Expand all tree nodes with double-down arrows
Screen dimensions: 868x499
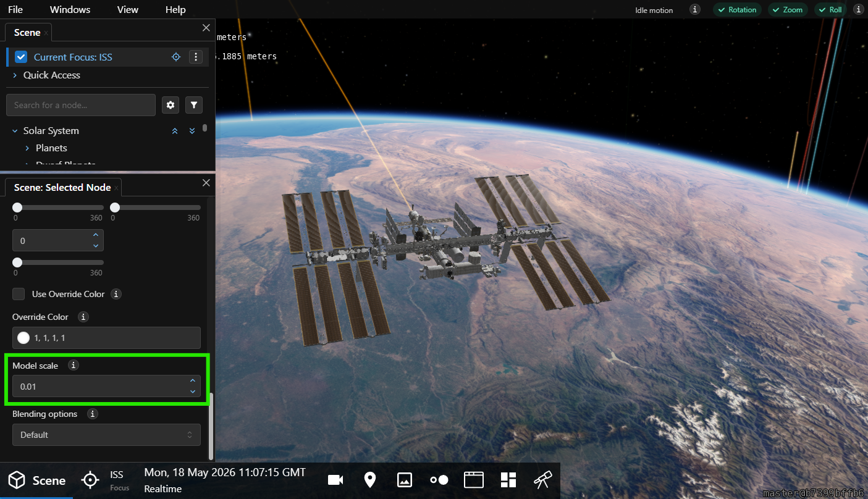[192, 131]
